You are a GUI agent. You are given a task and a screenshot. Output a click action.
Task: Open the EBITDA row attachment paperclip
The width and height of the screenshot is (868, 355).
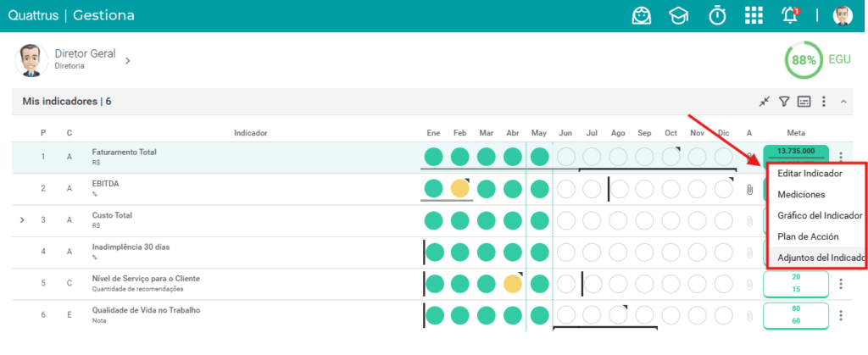[749, 190]
